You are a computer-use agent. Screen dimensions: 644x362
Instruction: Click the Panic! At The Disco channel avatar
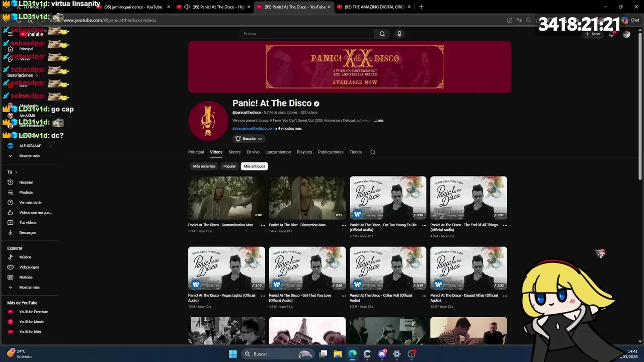click(208, 121)
